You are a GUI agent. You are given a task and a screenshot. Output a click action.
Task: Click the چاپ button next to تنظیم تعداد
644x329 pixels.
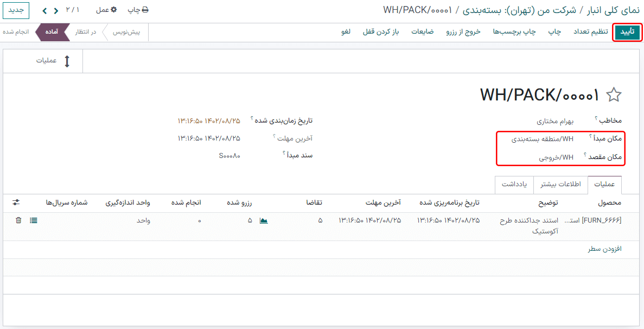[x=554, y=32]
